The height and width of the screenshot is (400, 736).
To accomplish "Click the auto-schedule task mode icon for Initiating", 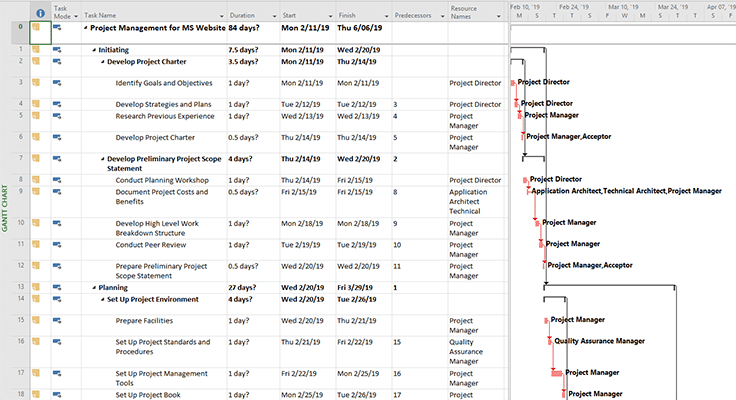I will click(57, 49).
